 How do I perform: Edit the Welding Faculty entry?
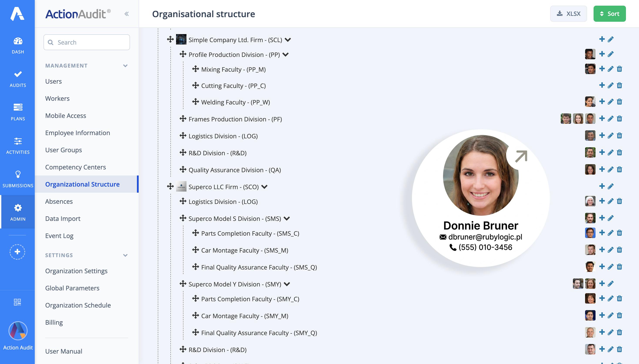pyautogui.click(x=611, y=102)
